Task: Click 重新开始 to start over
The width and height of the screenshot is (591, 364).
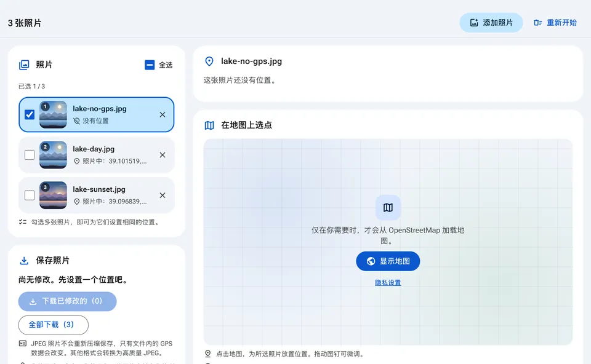Action: point(555,23)
